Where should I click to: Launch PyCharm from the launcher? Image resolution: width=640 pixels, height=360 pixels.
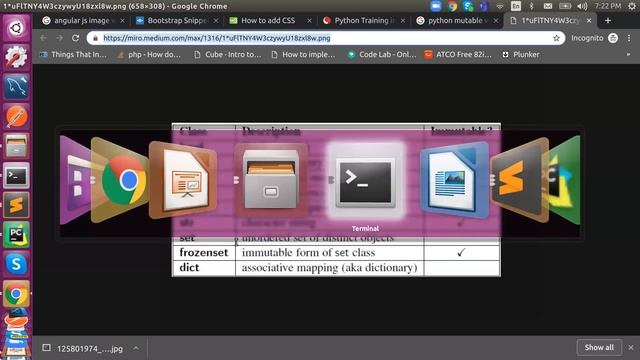[x=16, y=234]
